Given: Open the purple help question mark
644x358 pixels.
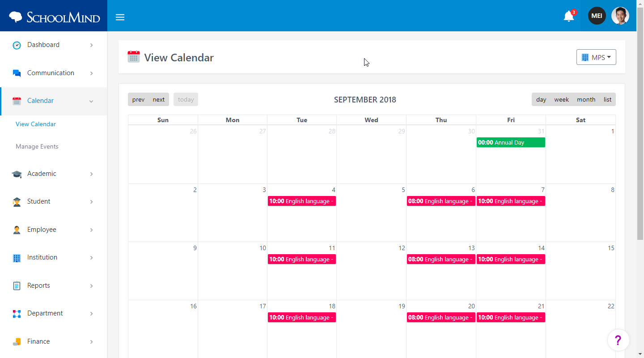Looking at the screenshot, I should pyautogui.click(x=618, y=341).
